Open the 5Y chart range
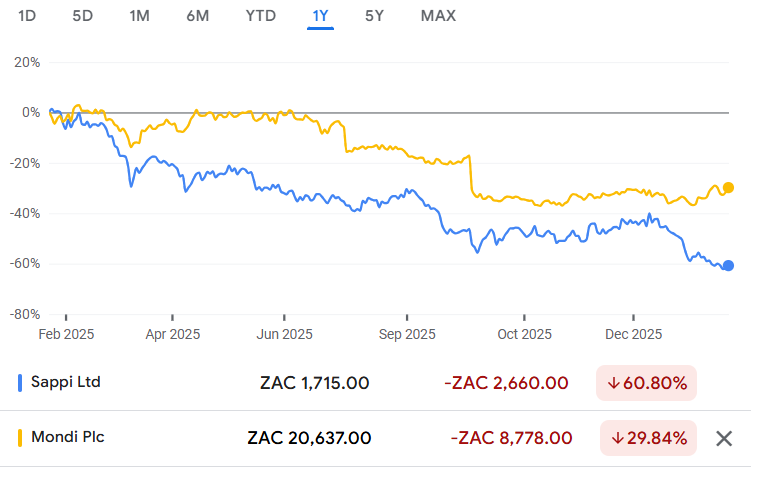 374,16
